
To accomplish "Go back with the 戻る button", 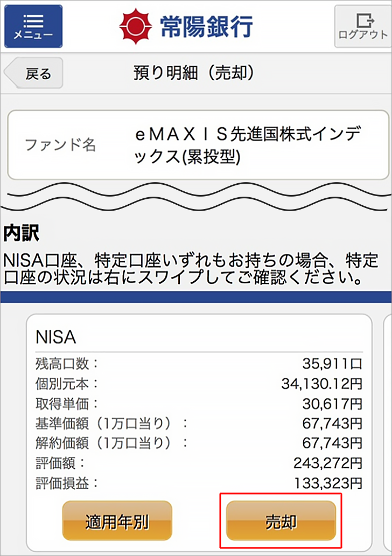I will (34, 73).
